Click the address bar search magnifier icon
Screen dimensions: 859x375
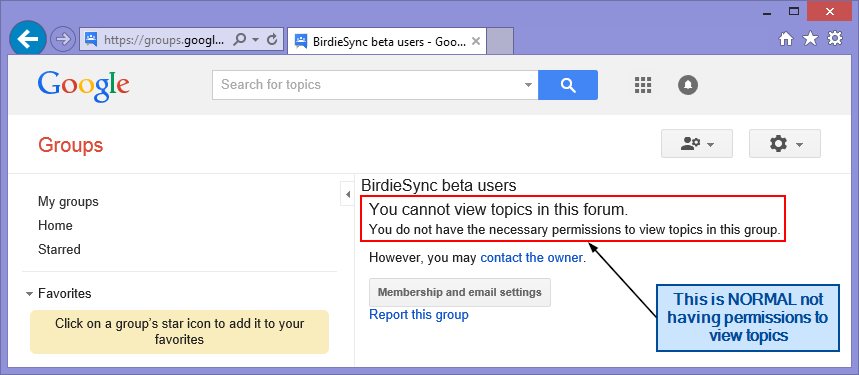[239, 39]
